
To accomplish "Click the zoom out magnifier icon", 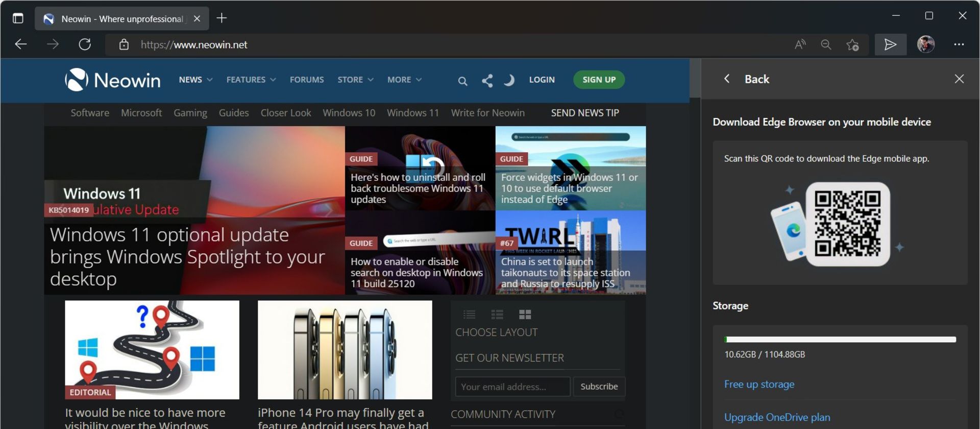I will [x=826, y=44].
